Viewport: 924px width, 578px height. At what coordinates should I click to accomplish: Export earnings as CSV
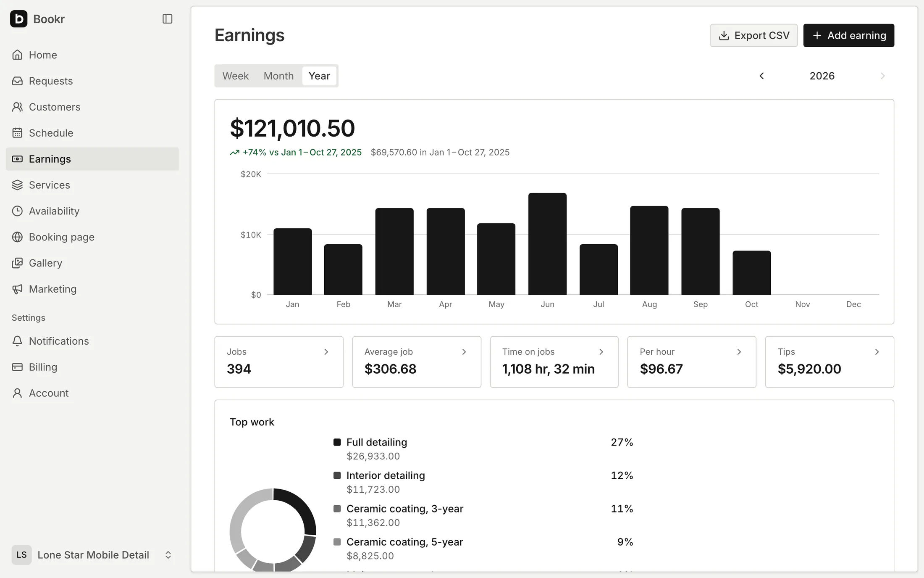(x=754, y=35)
